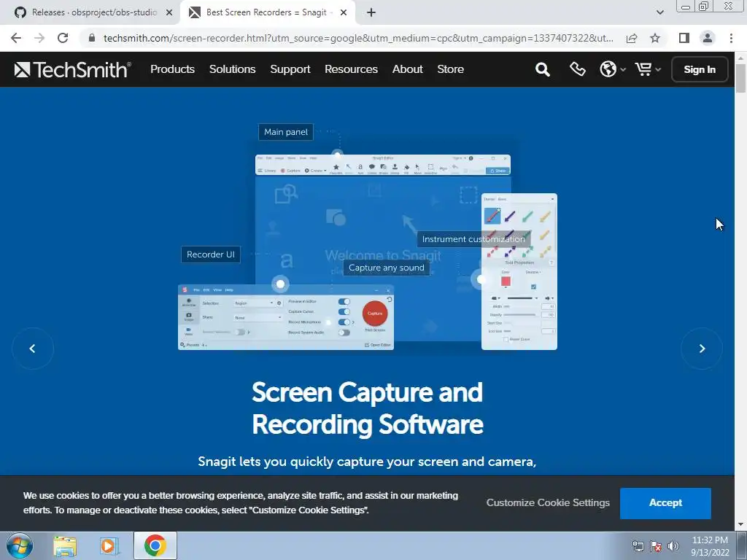Click the vertical page scrollbar thumb

(740, 77)
